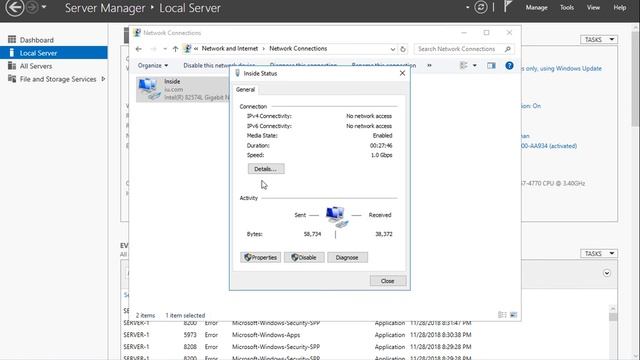The width and height of the screenshot is (640, 360).
Task: Select the General tab in Inside Status
Action: click(x=245, y=89)
